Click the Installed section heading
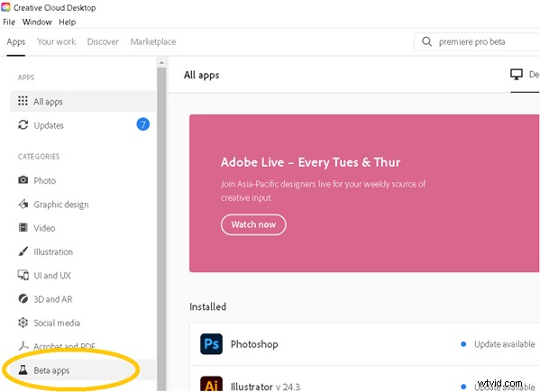The image size is (540, 392). tap(207, 306)
